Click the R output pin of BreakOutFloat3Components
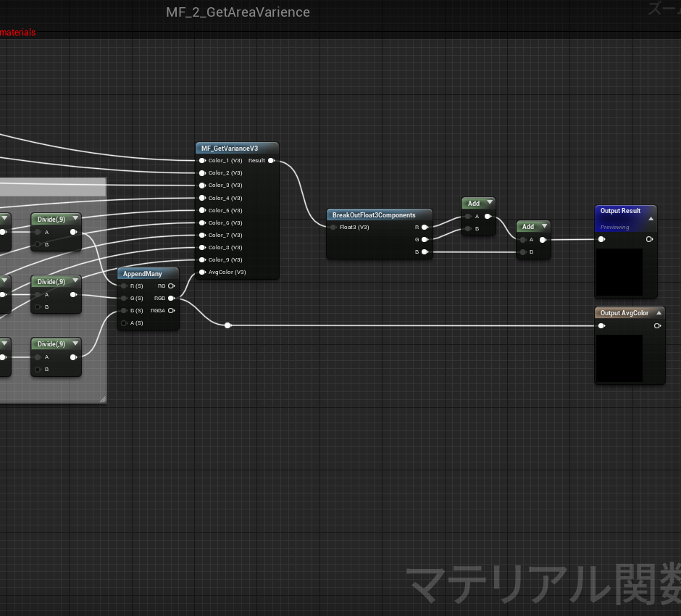 (x=425, y=228)
